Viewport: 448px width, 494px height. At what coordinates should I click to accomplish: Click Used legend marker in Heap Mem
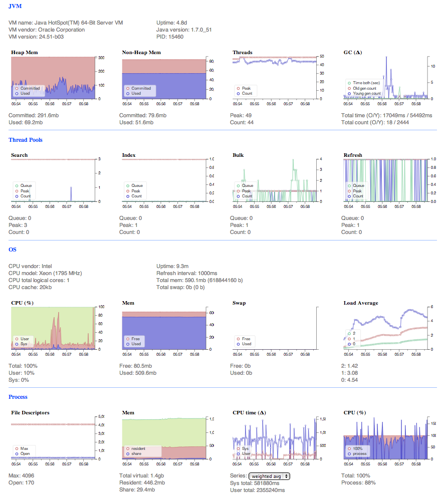coord(17,94)
